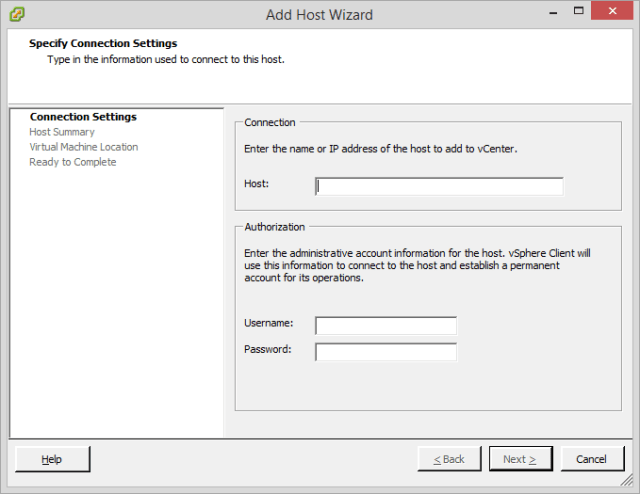Select the Password entry field

(386, 352)
